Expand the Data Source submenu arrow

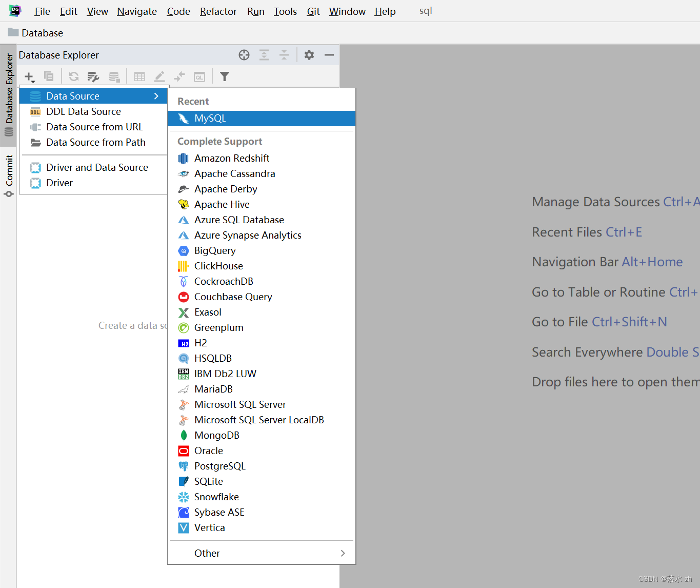pyautogui.click(x=156, y=95)
